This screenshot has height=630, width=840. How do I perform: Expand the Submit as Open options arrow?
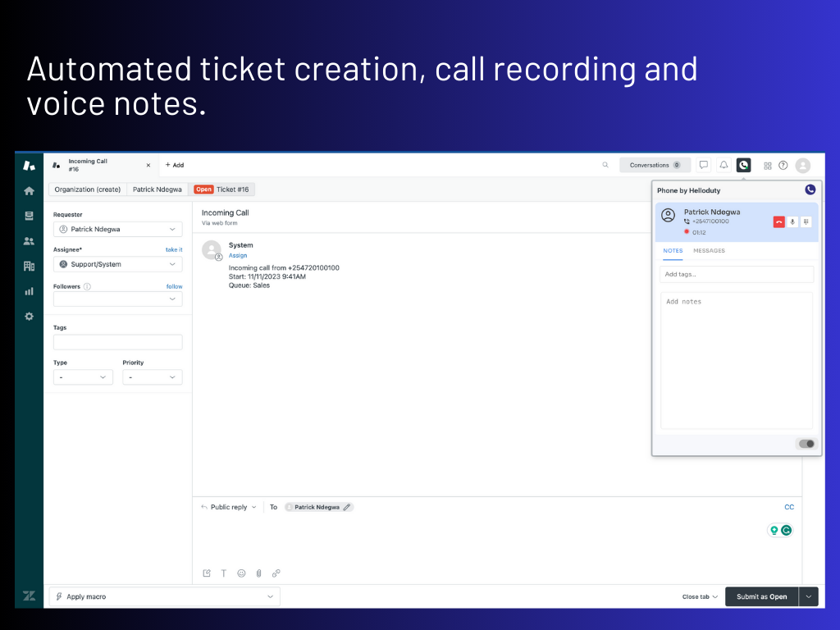(810, 596)
